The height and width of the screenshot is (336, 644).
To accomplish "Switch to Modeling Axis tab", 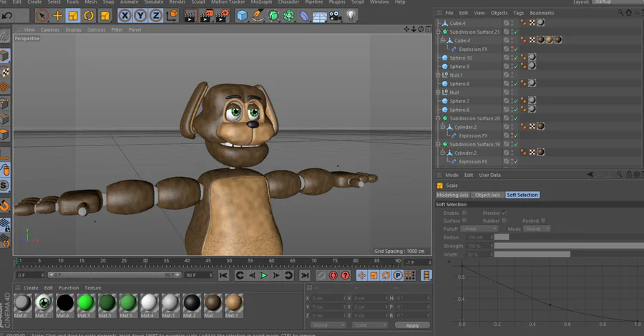I will click(452, 195).
